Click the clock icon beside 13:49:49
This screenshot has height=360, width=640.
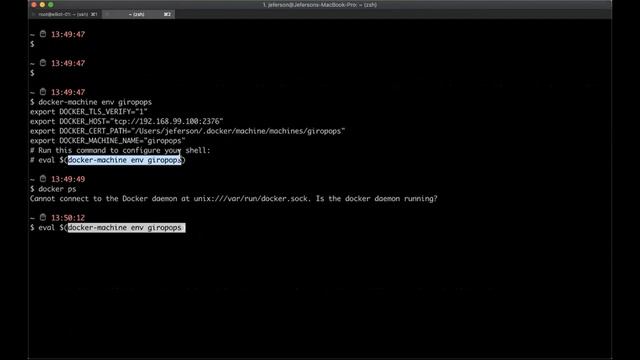[x=43, y=179]
